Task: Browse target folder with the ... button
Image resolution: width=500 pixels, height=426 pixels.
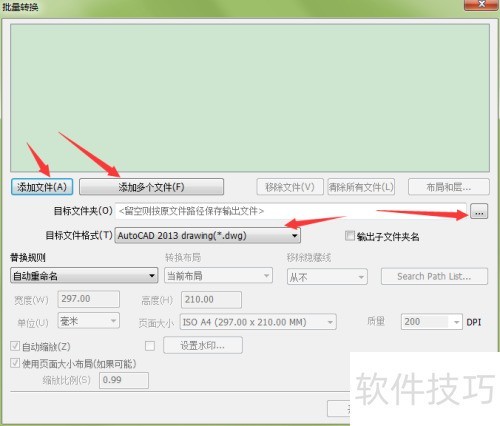Action: coord(479,211)
